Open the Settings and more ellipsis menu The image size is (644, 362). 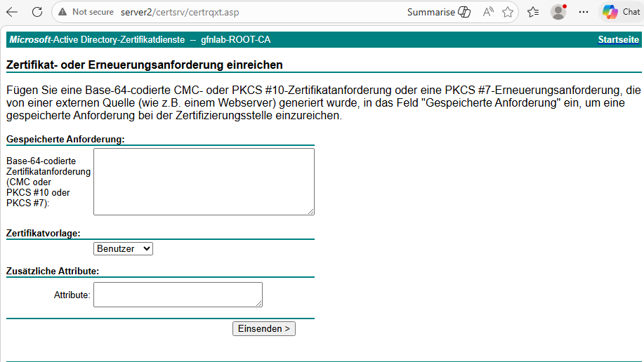click(583, 12)
